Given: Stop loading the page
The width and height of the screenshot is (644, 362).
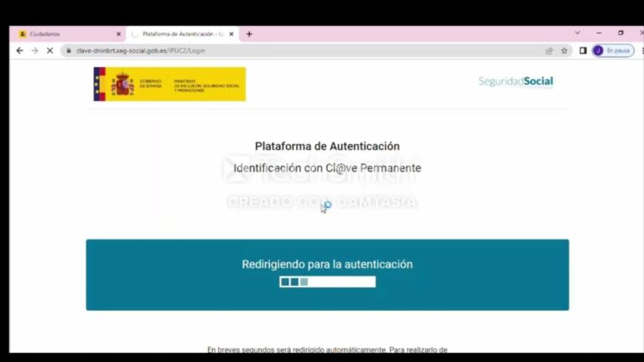Looking at the screenshot, I should tap(49, 50).
